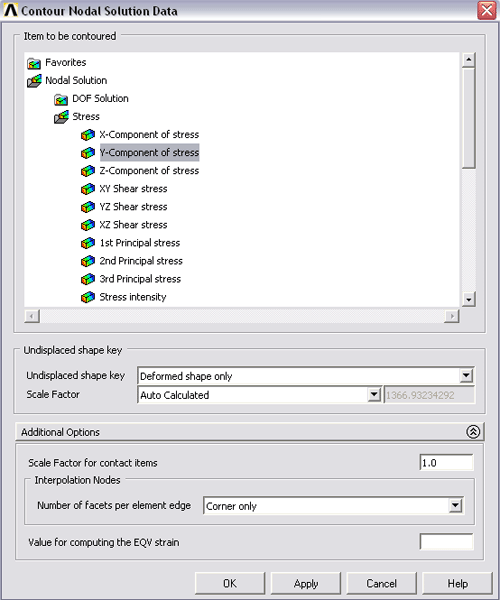The image size is (500, 600).
Task: Click the list's scroll down arrow
Action: 469,299
